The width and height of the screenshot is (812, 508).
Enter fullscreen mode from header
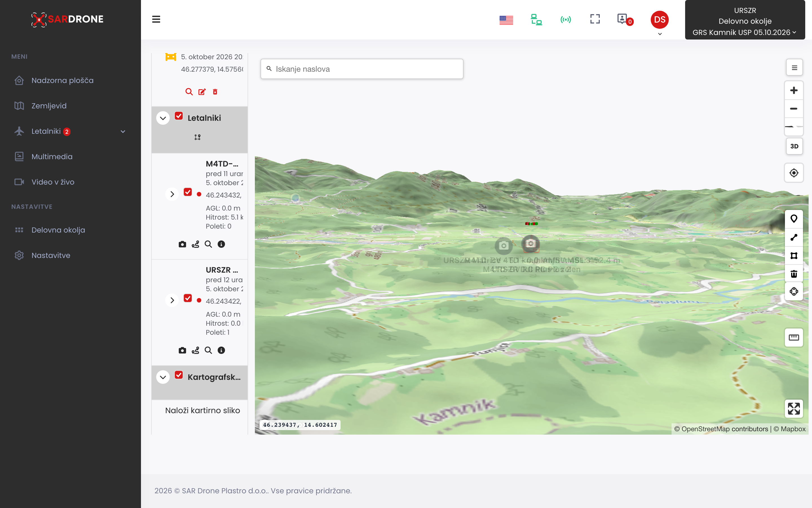pos(595,19)
